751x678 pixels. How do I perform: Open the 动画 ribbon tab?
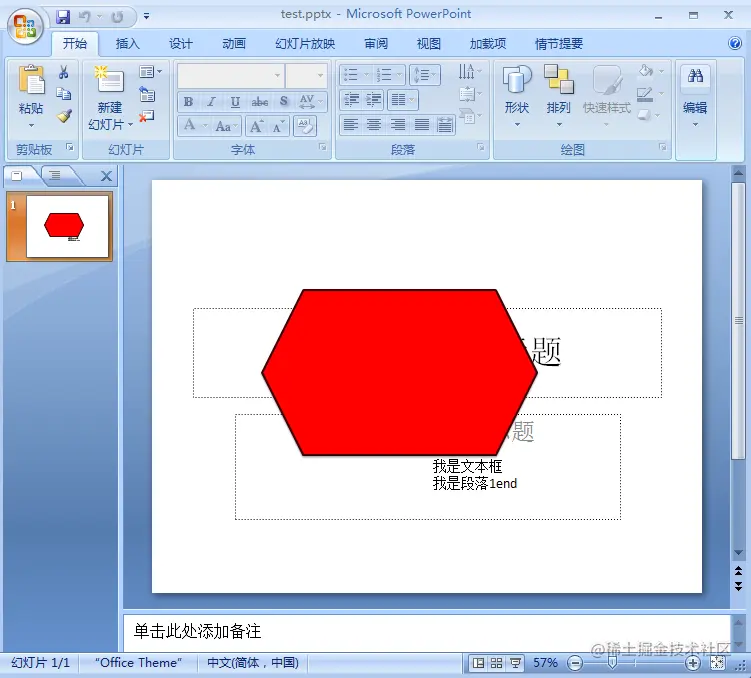(234, 44)
